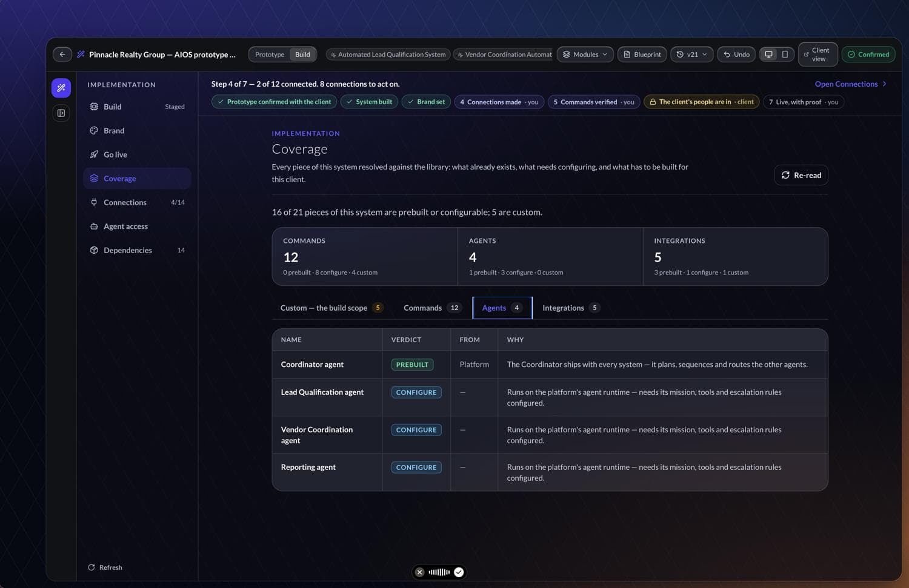The width and height of the screenshot is (909, 588).
Task: Confirm voice recording check icon
Action: [x=459, y=572]
